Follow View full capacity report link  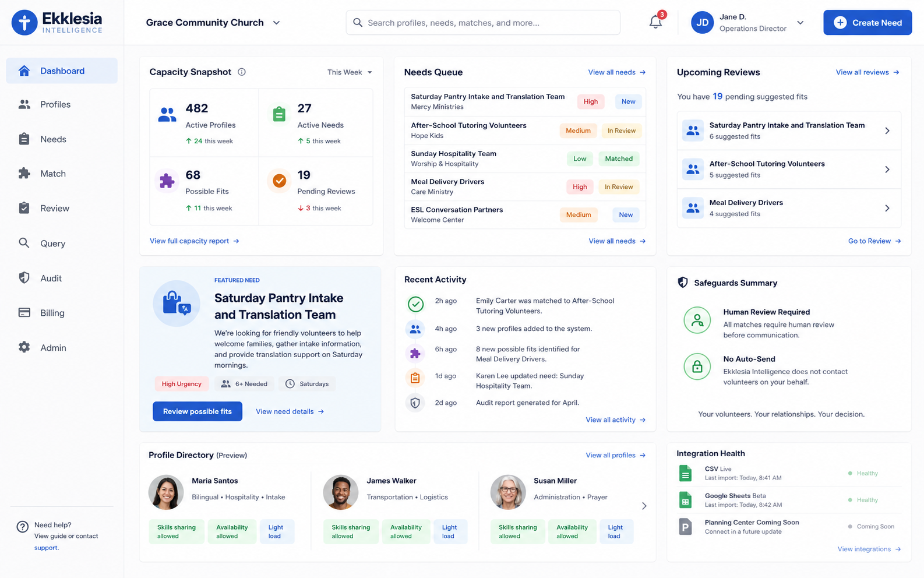click(195, 241)
